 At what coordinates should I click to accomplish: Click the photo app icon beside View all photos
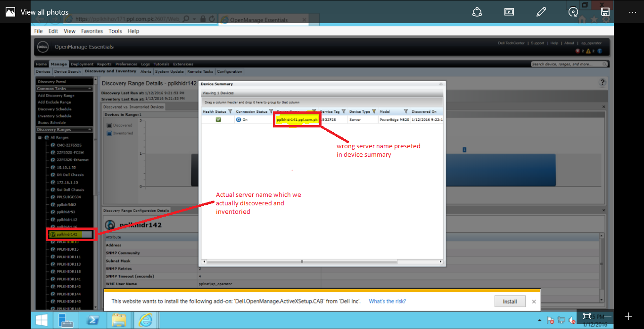coord(10,12)
